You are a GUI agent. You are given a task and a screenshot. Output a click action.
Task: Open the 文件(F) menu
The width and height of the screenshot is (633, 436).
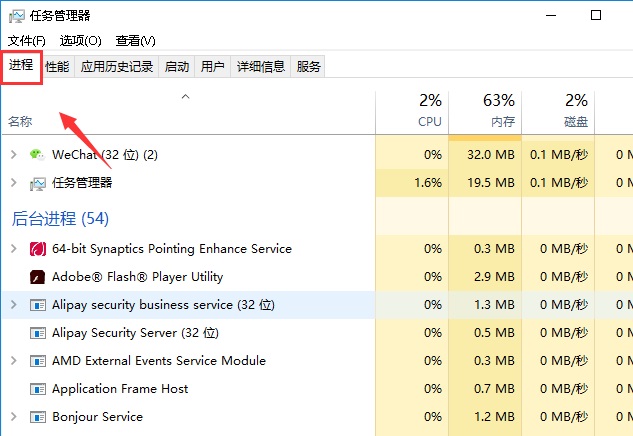[27, 41]
